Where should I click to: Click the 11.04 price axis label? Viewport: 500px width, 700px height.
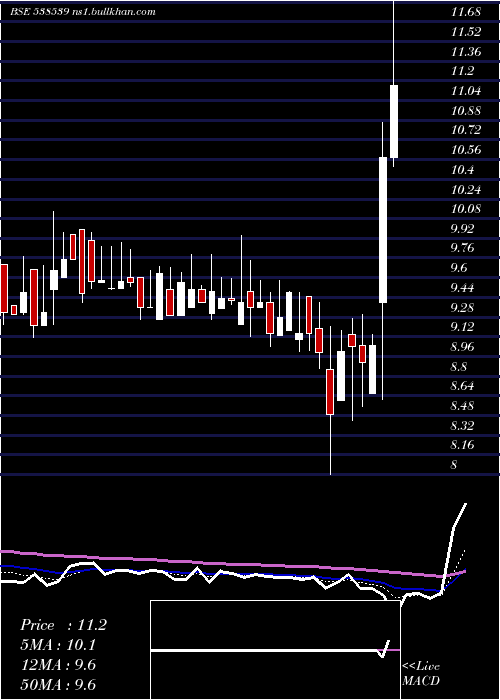466,91
